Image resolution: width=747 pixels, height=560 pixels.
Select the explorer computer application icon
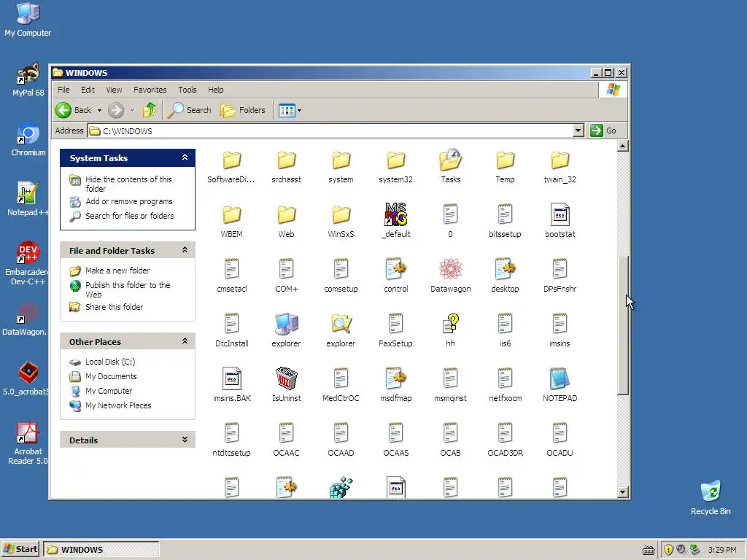[286, 324]
